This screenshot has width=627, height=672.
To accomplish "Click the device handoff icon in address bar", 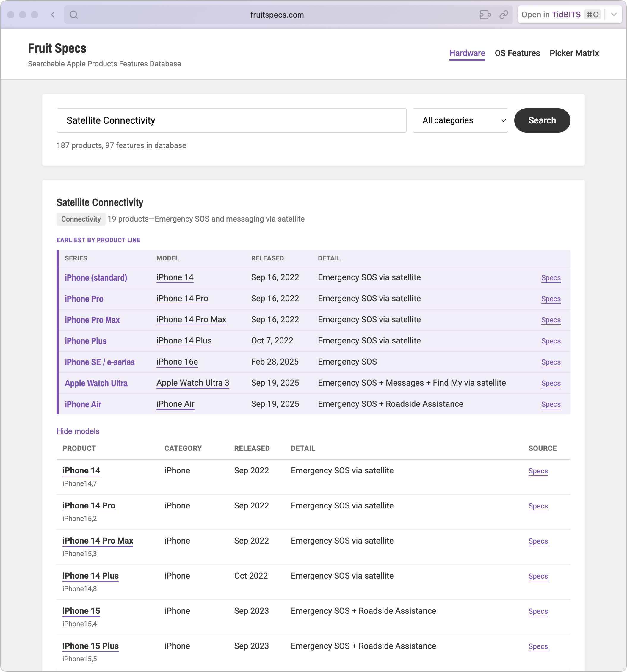I will pos(485,15).
